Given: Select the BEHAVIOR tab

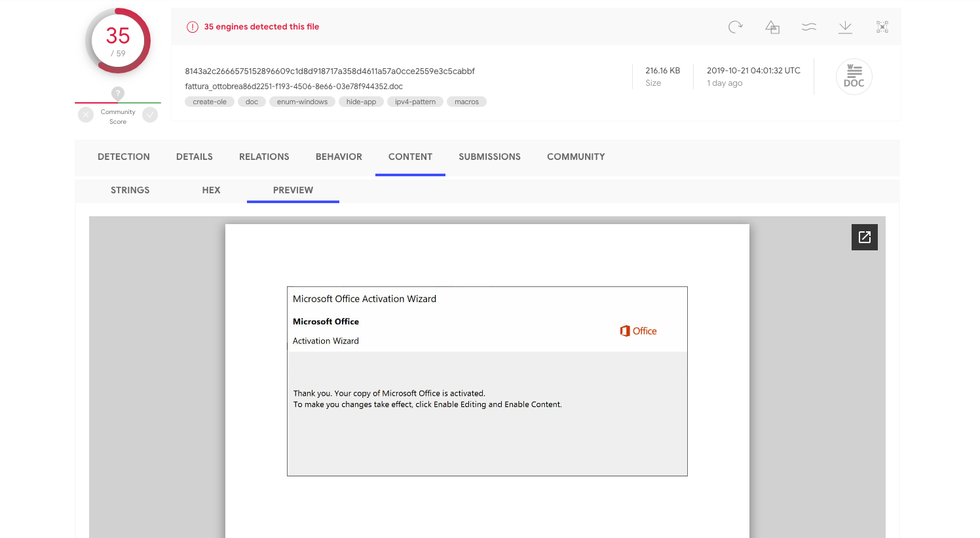Looking at the screenshot, I should tap(339, 157).
